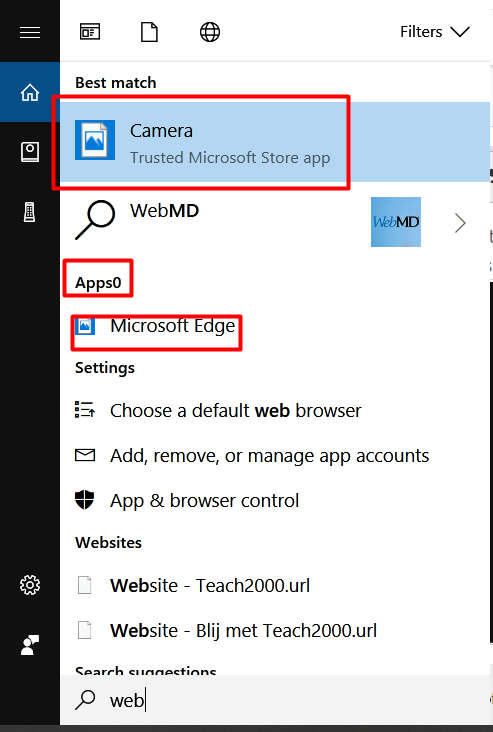Open the hamburger menu icon
The height and width of the screenshot is (732, 493).
30,32
